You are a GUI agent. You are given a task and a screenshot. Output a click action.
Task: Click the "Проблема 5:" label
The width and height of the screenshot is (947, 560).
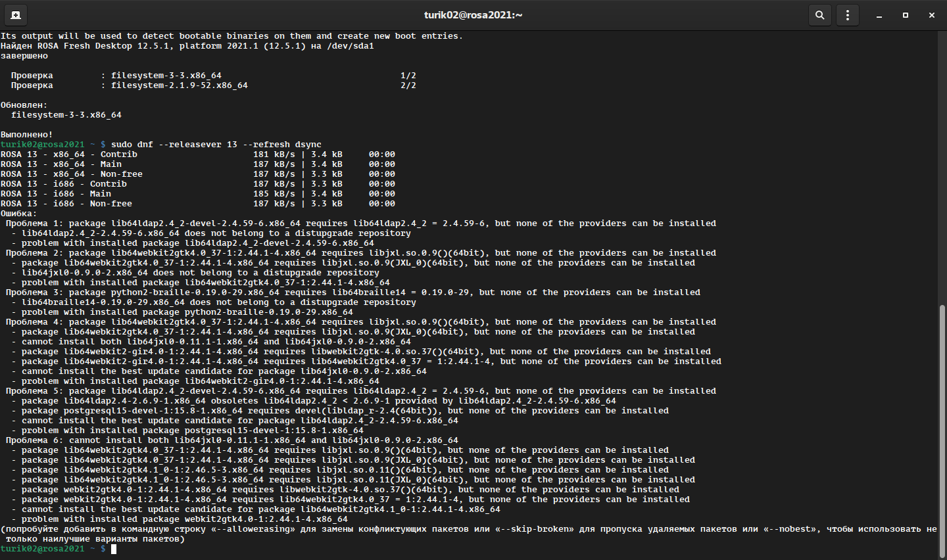click(35, 391)
